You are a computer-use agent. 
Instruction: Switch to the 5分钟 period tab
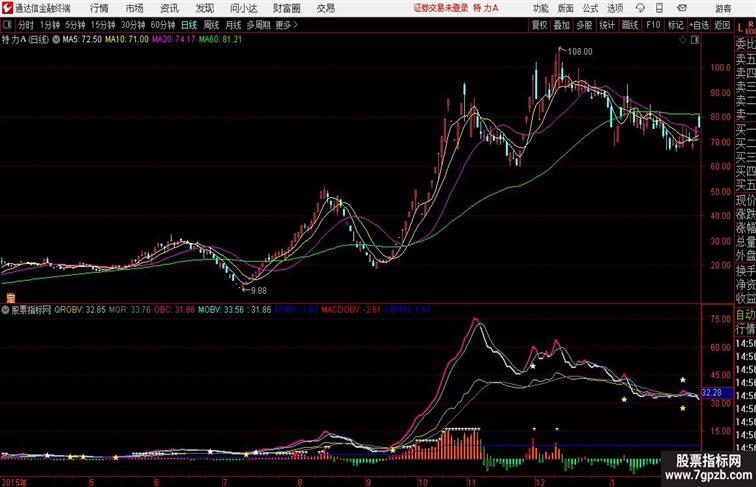pos(75,25)
